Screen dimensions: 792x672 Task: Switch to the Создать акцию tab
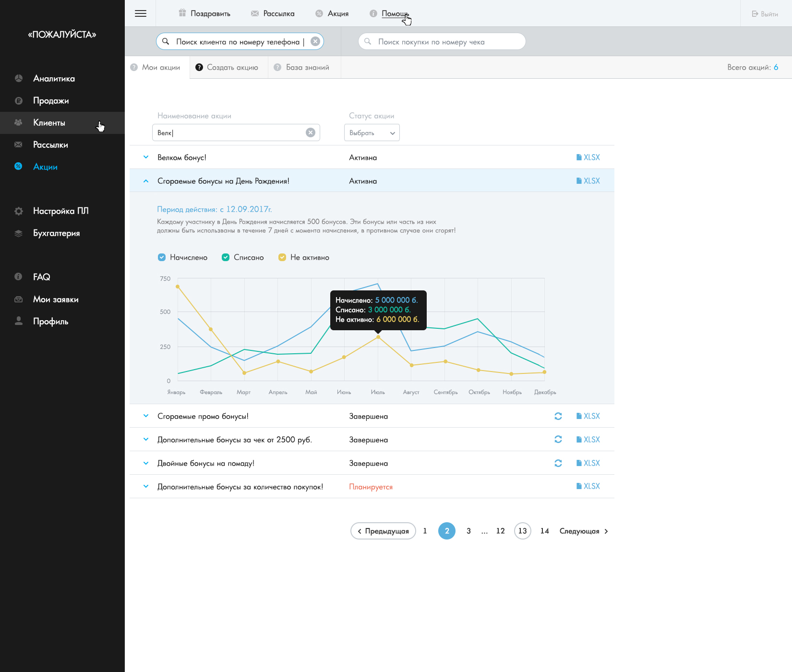(x=227, y=67)
